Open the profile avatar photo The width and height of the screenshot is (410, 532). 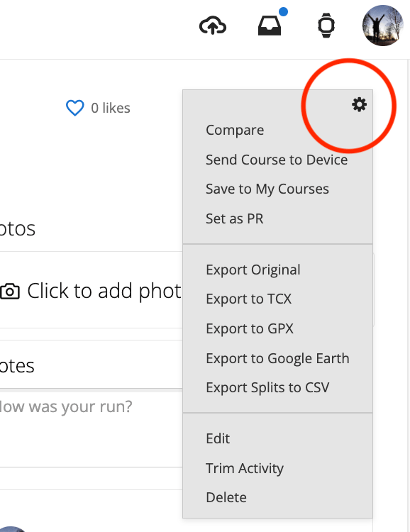coord(382,26)
